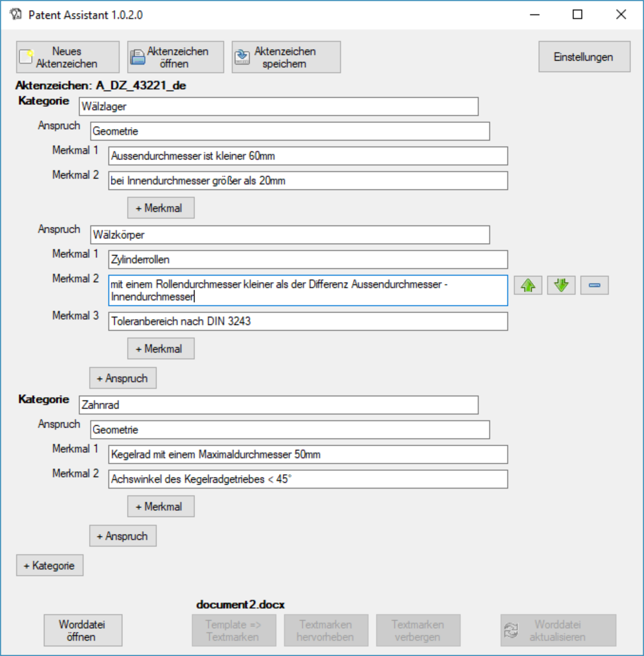Move Merkmal 2 down with green arrow
Viewport: 644px width, 656px height.
[561, 285]
